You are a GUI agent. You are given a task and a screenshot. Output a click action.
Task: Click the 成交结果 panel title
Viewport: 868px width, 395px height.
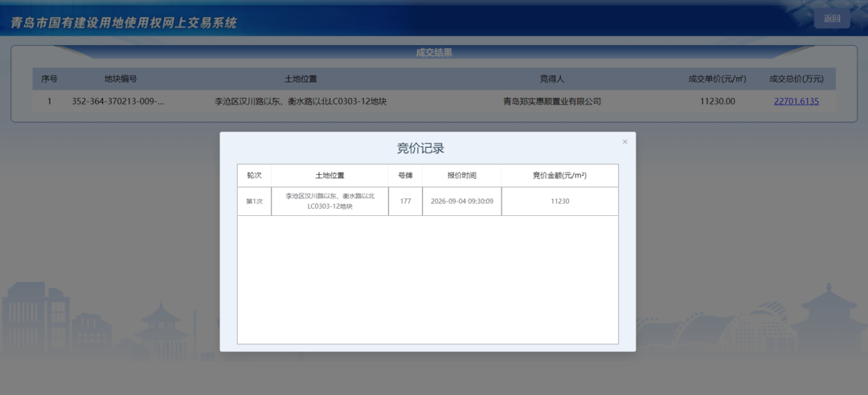[x=434, y=52]
